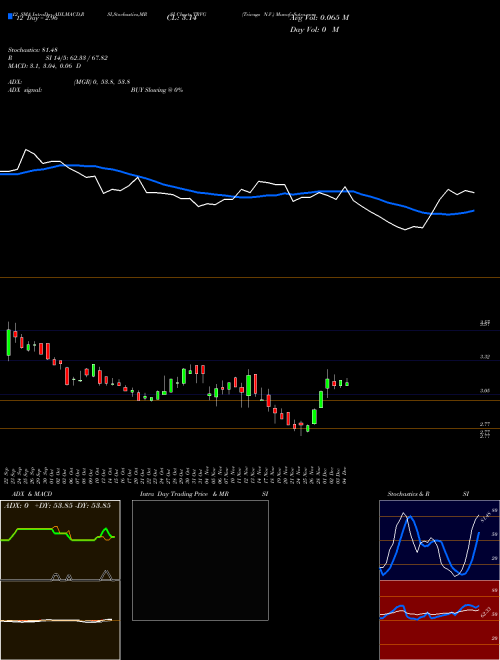The image size is (500, 660).
Task: Click the 'BUY Slowing @ 0%' signal text
Action: (x=157, y=90)
